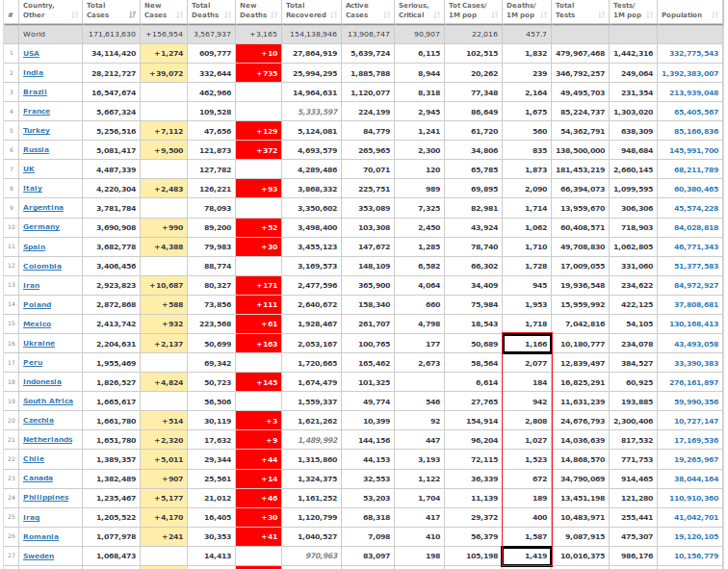The width and height of the screenshot is (728, 569).
Task: Open Czechia country details
Action: pyautogui.click(x=39, y=421)
